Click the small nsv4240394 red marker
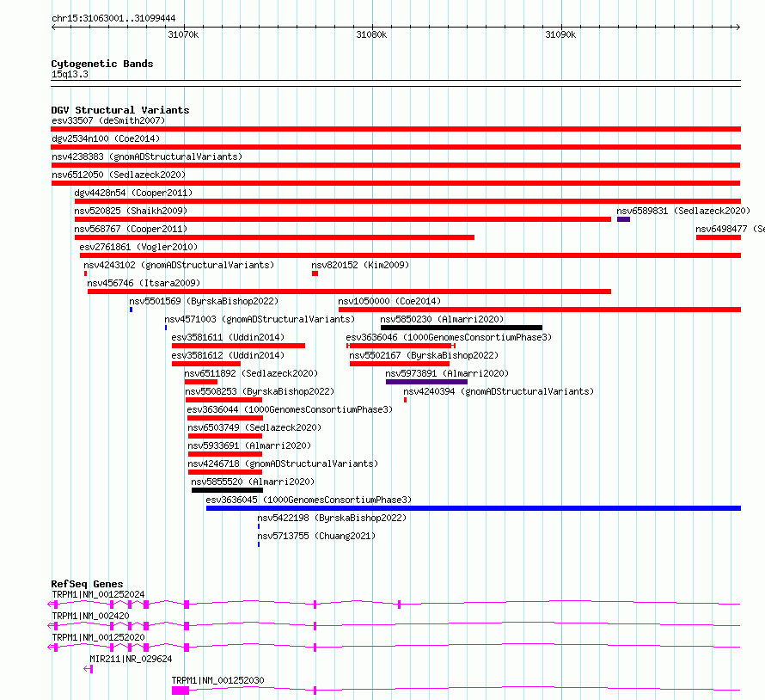This screenshot has width=765, height=700. click(x=406, y=400)
